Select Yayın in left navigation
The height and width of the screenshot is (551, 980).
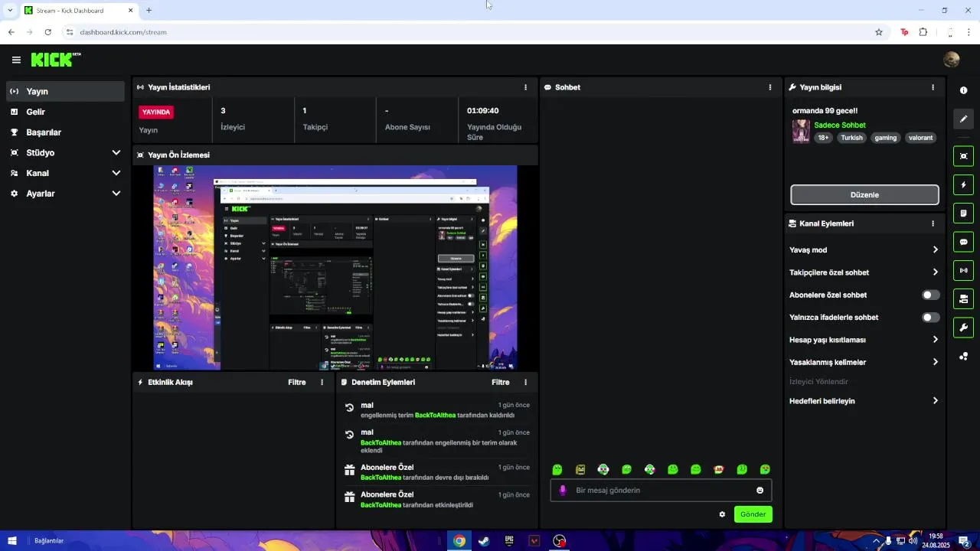coord(64,91)
